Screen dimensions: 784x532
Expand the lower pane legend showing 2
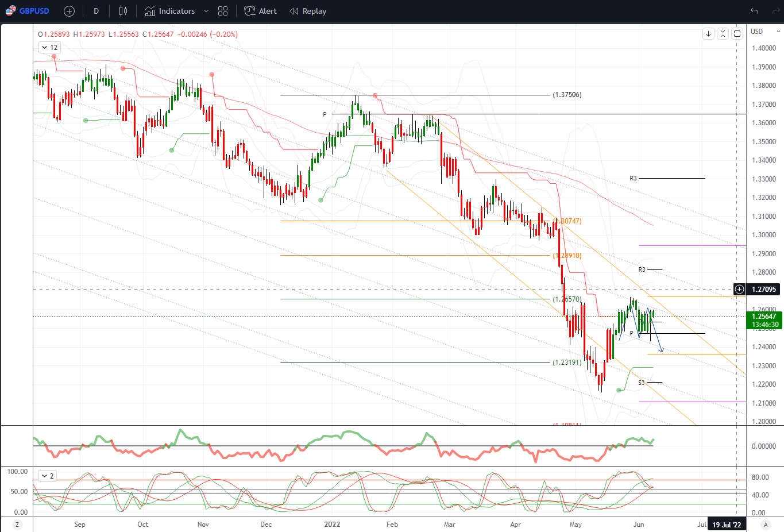click(48, 476)
